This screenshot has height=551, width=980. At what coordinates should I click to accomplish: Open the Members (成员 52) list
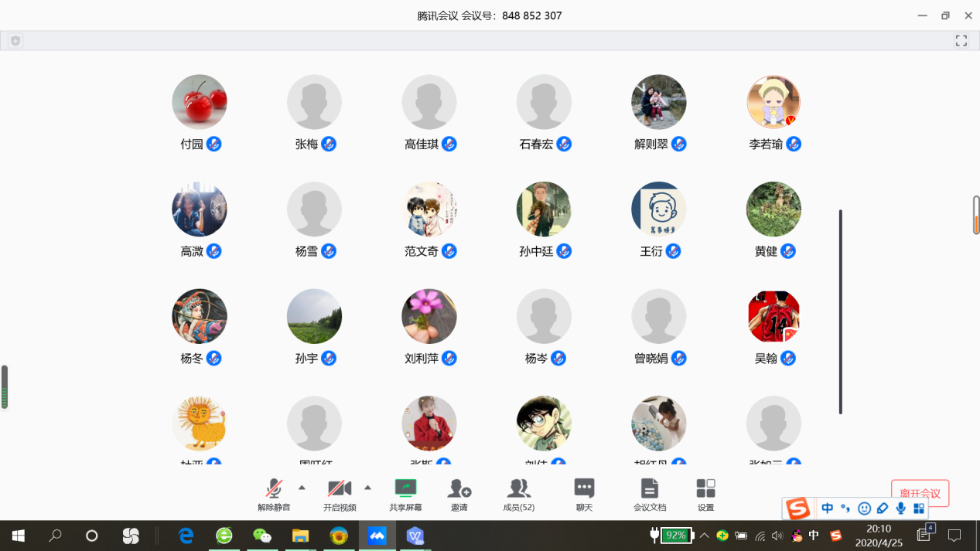click(x=518, y=489)
